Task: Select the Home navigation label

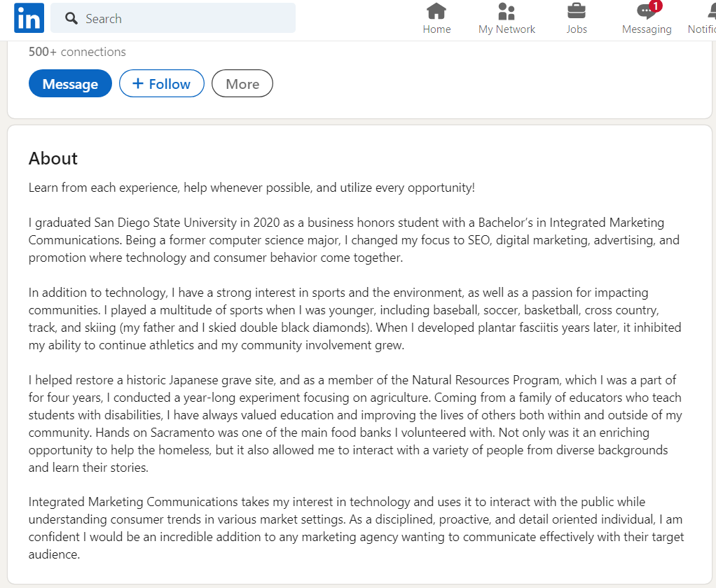Action: (x=436, y=29)
